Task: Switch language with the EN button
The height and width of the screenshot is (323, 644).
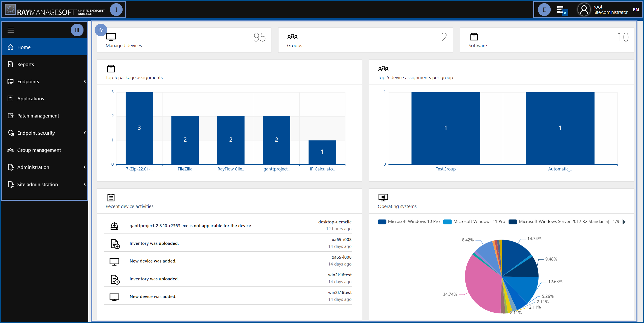Action: pos(636,10)
